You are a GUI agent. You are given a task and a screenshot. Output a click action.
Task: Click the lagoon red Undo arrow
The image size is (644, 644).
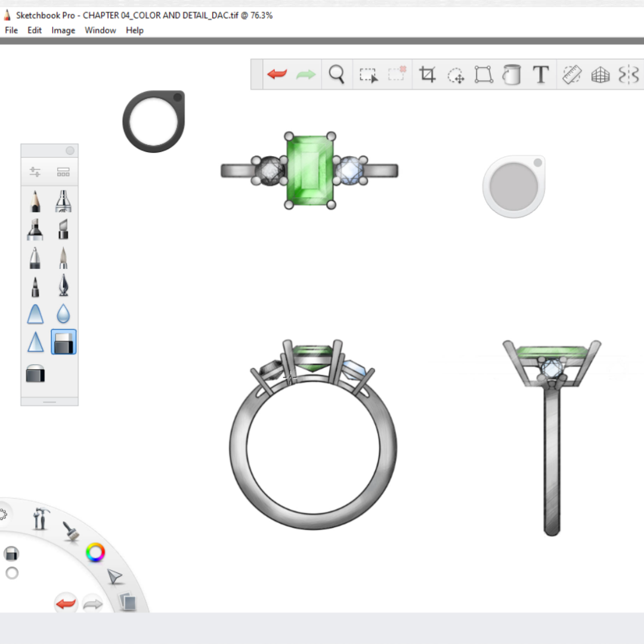[x=66, y=603]
